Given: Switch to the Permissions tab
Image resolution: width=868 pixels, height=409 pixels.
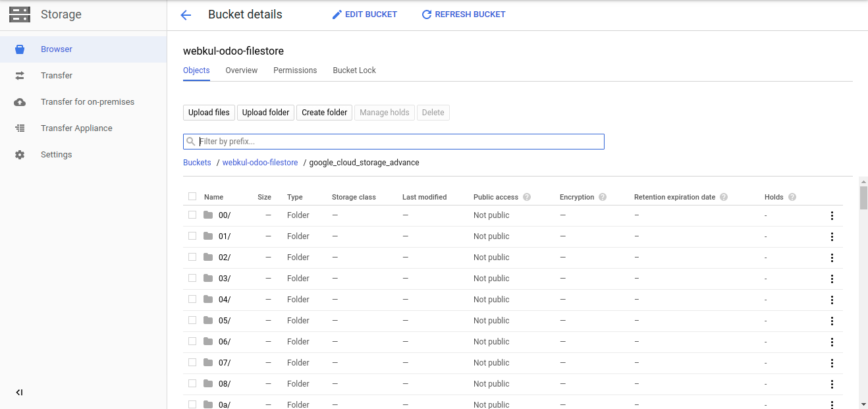Looking at the screenshot, I should tap(294, 70).
